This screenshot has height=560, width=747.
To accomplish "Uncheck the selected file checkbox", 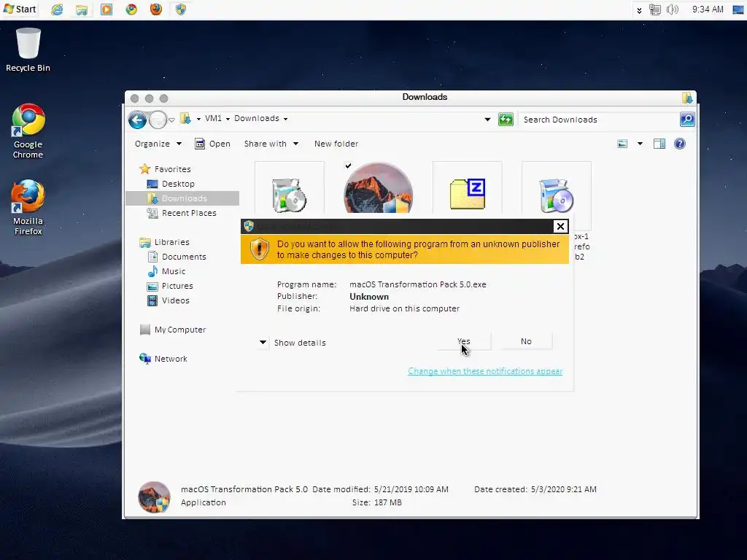I will (348, 166).
